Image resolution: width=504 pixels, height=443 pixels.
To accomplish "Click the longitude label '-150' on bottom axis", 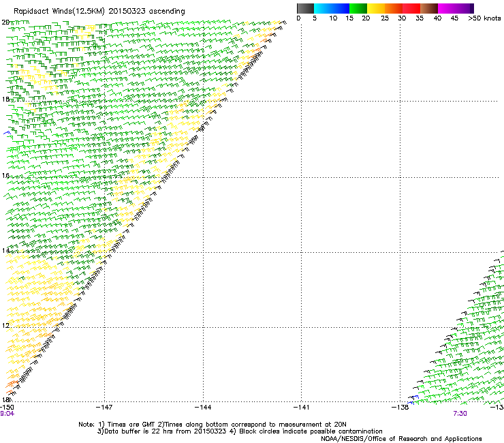I will pyautogui.click(x=7, y=408).
